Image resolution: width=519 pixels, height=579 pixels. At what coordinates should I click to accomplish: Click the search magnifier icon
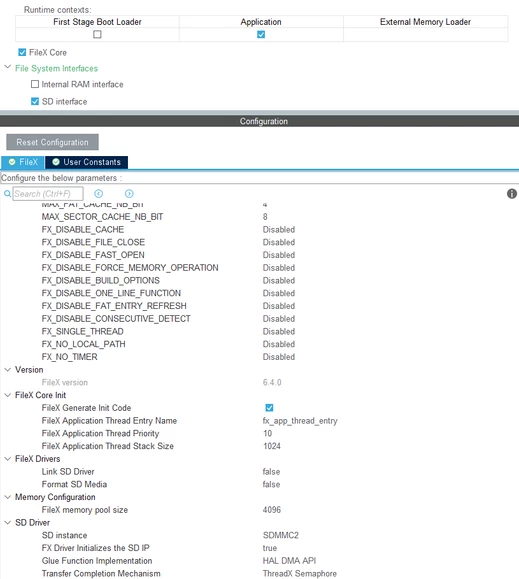tap(7, 193)
